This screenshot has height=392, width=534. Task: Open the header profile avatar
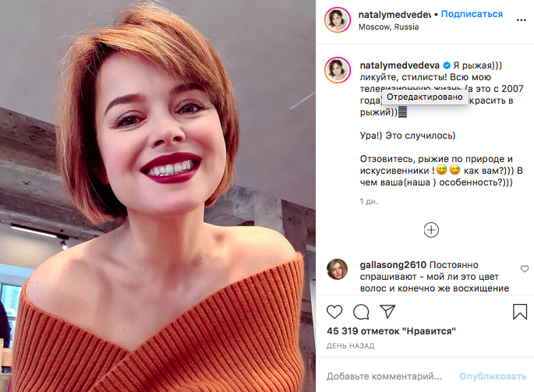coord(338,21)
